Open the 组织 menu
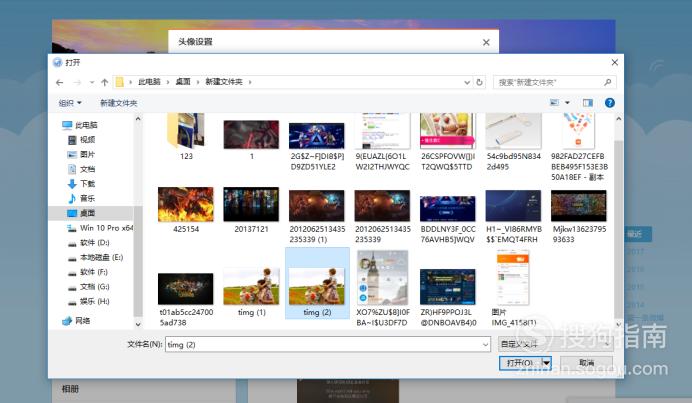692x403 pixels. click(x=70, y=103)
